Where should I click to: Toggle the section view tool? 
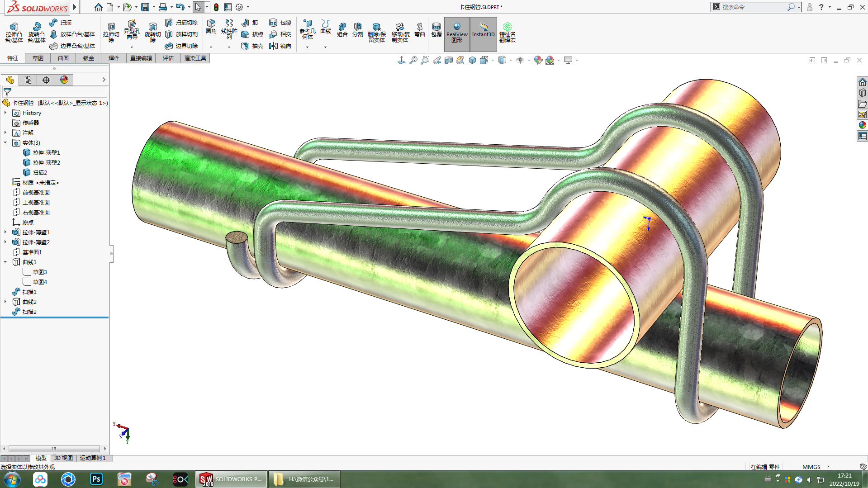pyautogui.click(x=449, y=60)
